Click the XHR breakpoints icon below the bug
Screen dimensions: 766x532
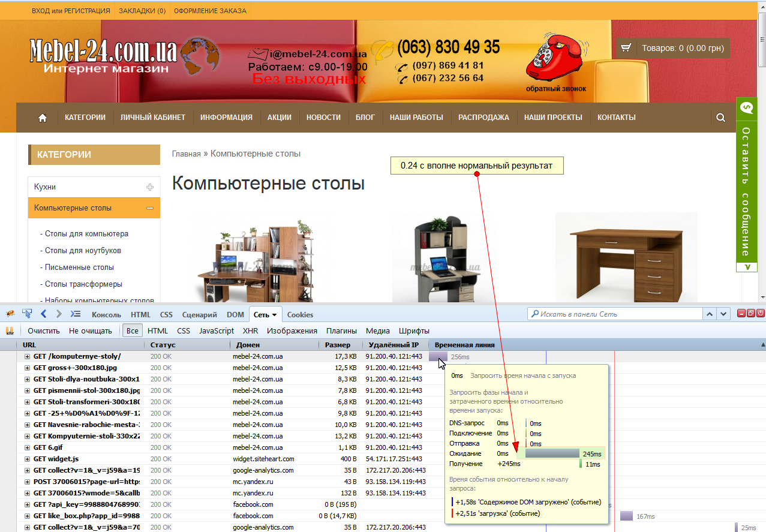(x=10, y=330)
